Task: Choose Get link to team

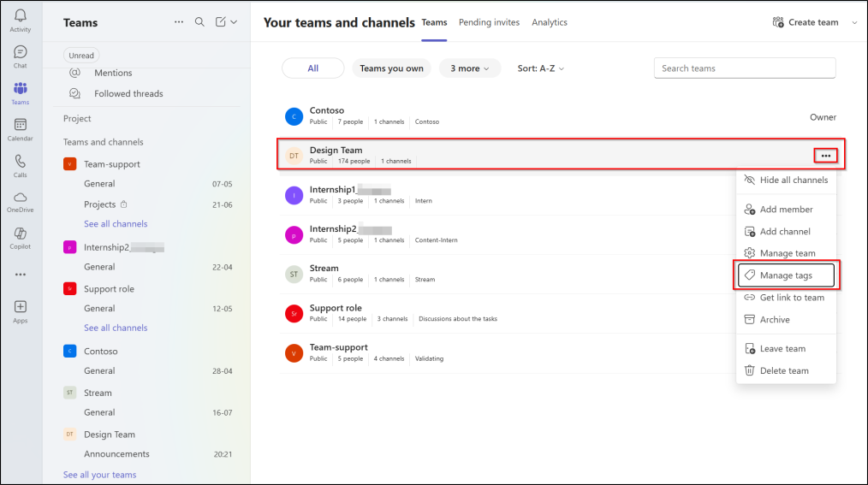Action: click(x=786, y=298)
